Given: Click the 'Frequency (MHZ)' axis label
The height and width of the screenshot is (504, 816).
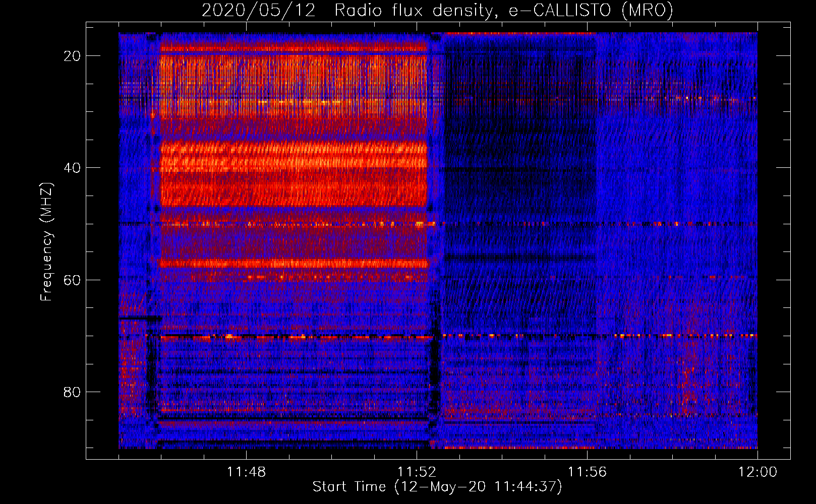Looking at the screenshot, I should pyautogui.click(x=46, y=242).
